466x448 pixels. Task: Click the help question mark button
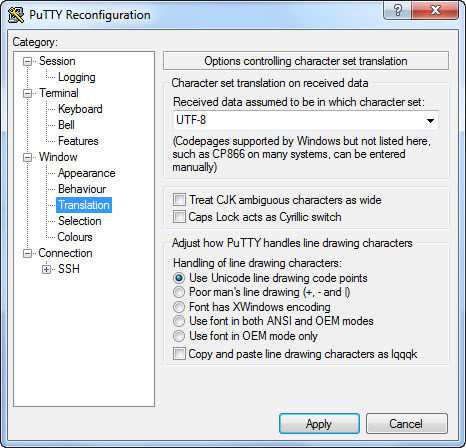[x=397, y=10]
